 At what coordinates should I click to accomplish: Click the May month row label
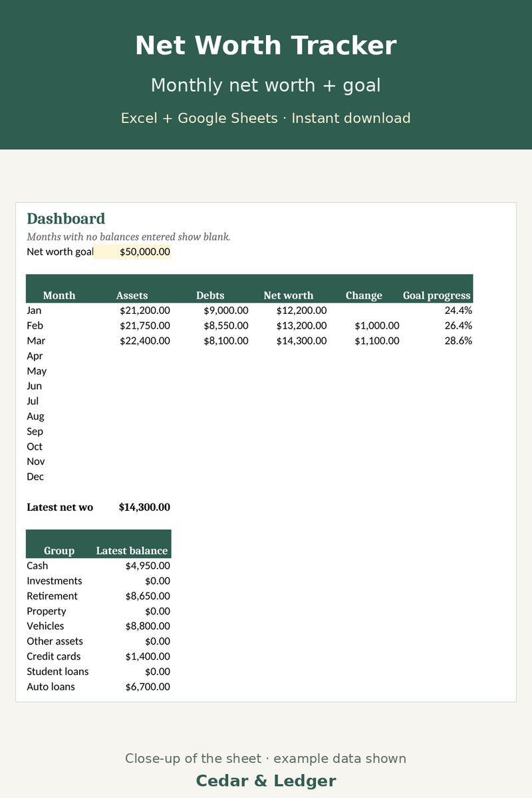tap(37, 371)
